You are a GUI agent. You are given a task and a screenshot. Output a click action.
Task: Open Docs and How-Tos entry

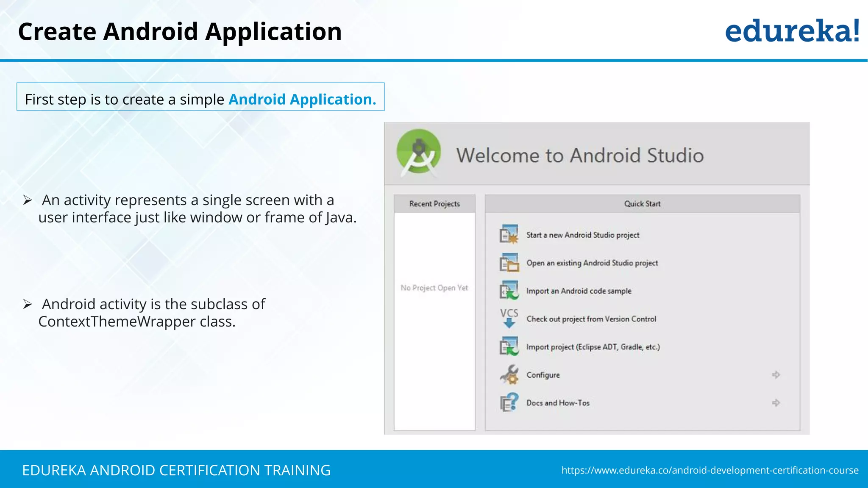(x=558, y=402)
